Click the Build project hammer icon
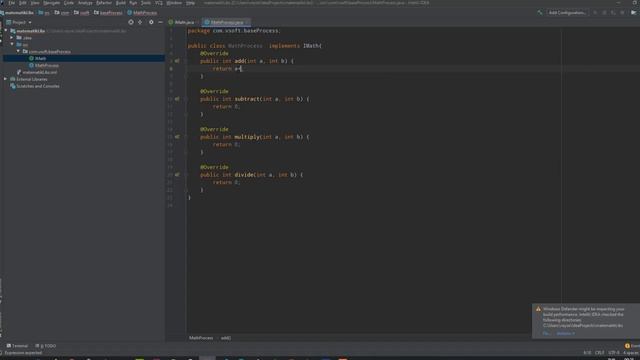Viewport: 640px width, 360px height. [x=540, y=13]
